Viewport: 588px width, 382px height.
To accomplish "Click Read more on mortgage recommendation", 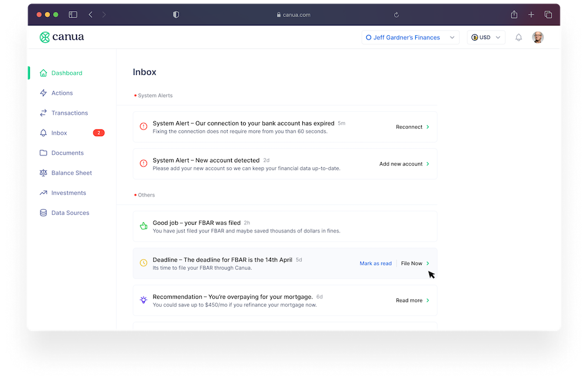I will coord(409,301).
